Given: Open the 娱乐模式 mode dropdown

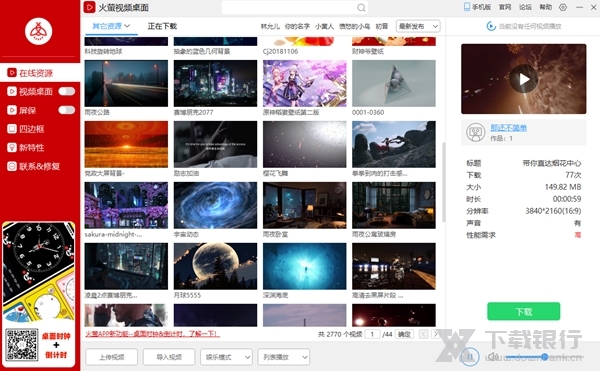Looking at the screenshot, I should [x=226, y=357].
